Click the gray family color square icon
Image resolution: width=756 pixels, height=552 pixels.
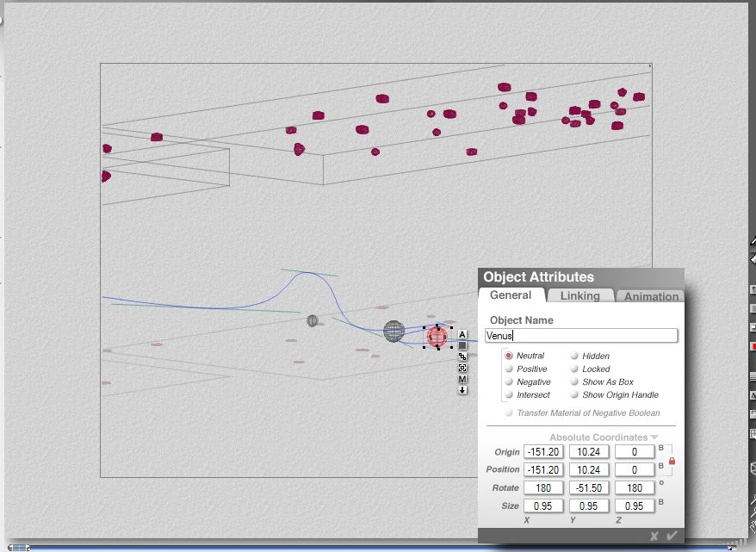tap(462, 345)
